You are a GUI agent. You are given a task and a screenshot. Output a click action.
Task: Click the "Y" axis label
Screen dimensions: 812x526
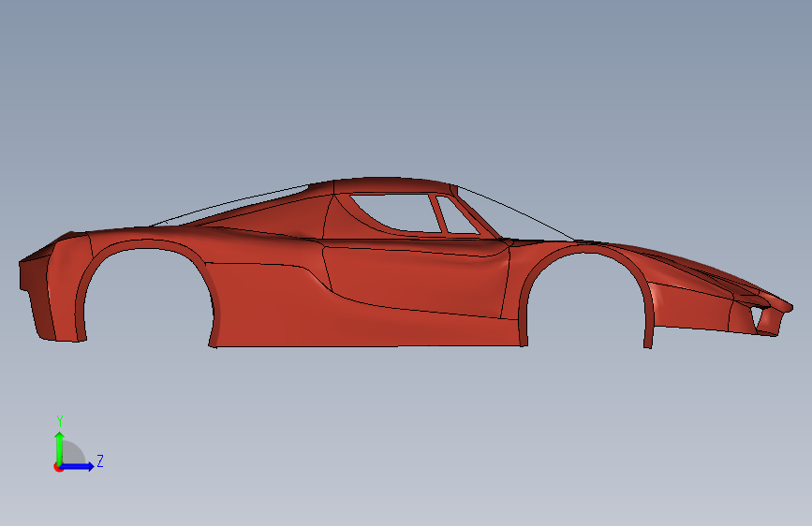tap(60, 421)
